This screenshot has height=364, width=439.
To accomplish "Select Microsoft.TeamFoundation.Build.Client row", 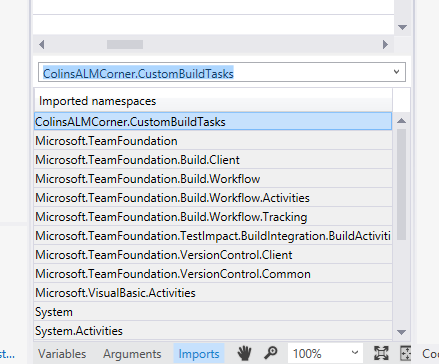I will point(213,160).
